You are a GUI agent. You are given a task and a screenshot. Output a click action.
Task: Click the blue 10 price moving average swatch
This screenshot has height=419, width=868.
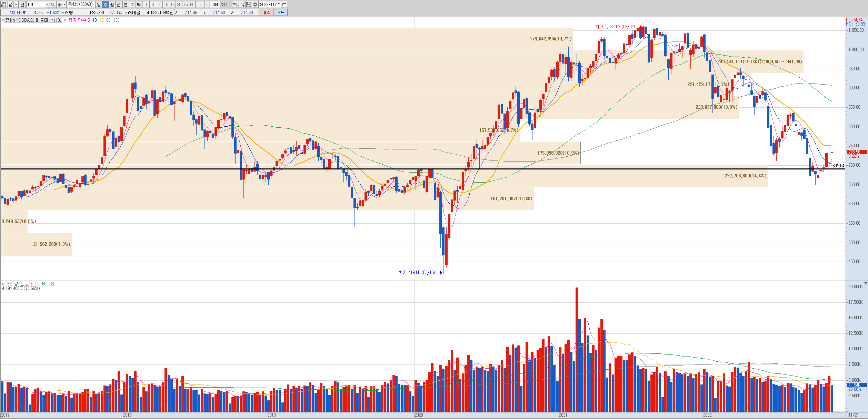point(94,20)
